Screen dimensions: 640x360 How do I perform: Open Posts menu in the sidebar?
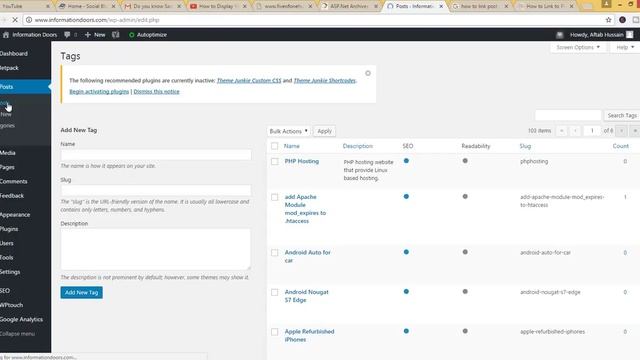click(25, 87)
